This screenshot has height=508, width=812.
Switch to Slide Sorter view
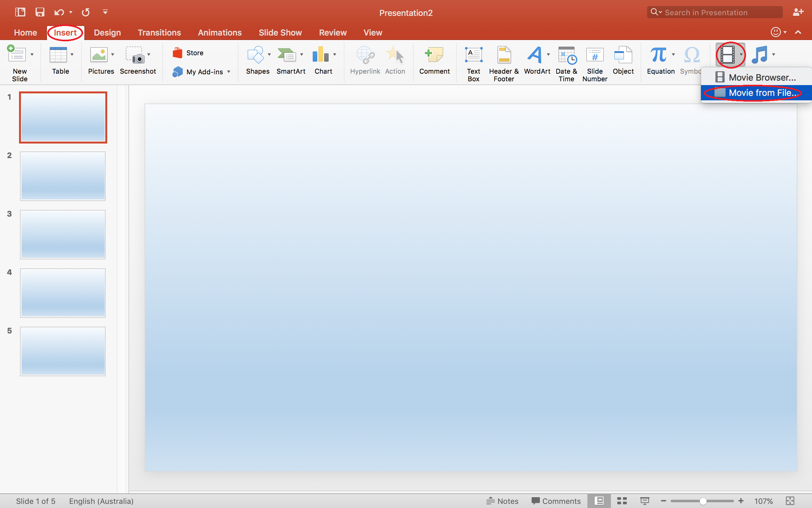click(x=622, y=501)
